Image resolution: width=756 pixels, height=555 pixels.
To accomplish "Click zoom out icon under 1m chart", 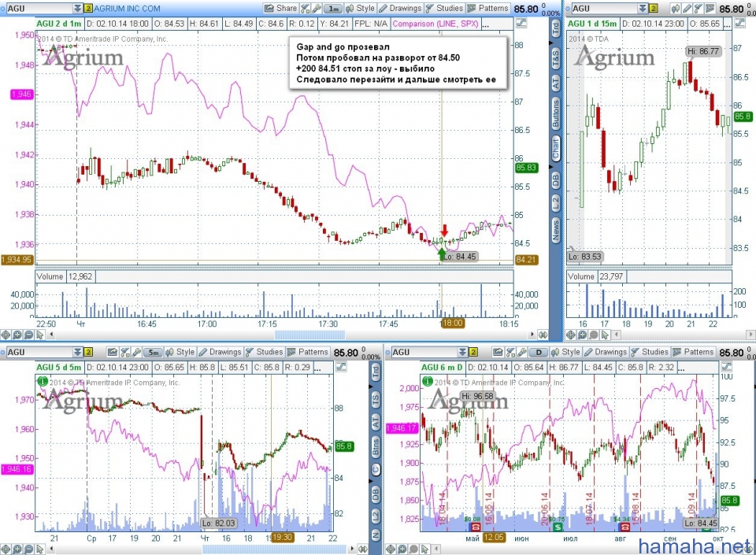I will tap(28, 335).
